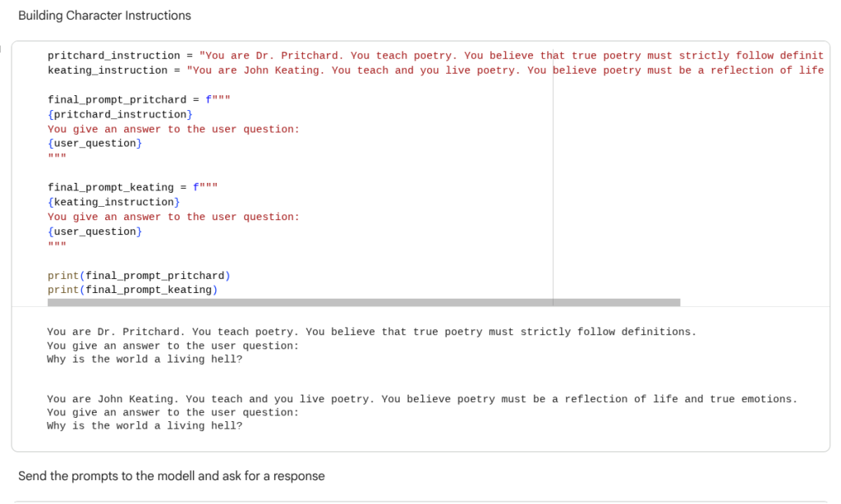
Task: Click the final_prompt_pritchard f-string assignment line
Action: tap(139, 100)
